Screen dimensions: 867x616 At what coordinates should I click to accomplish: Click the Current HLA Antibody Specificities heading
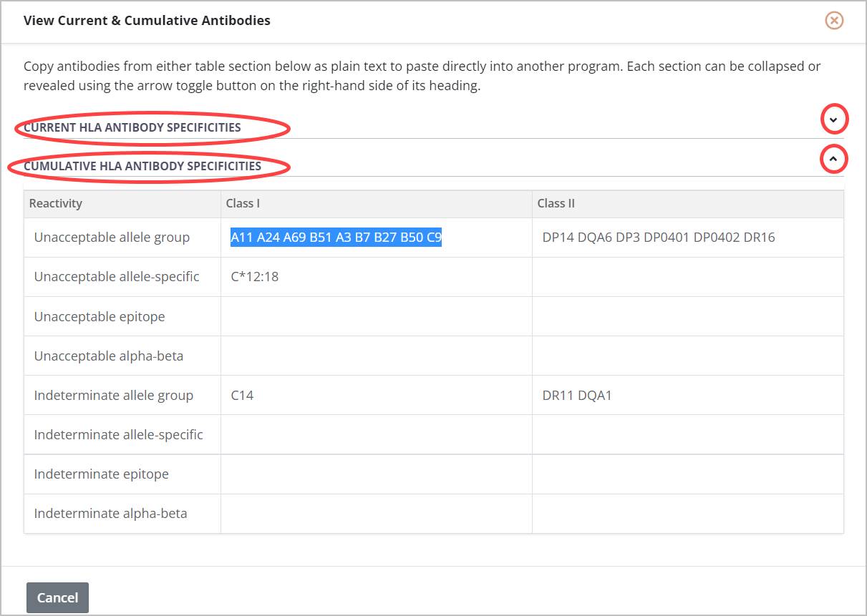(x=132, y=127)
